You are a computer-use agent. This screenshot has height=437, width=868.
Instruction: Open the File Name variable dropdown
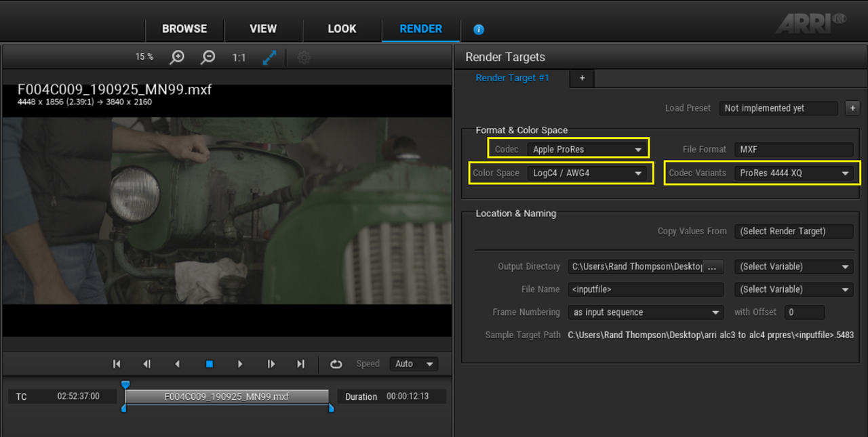coord(794,289)
